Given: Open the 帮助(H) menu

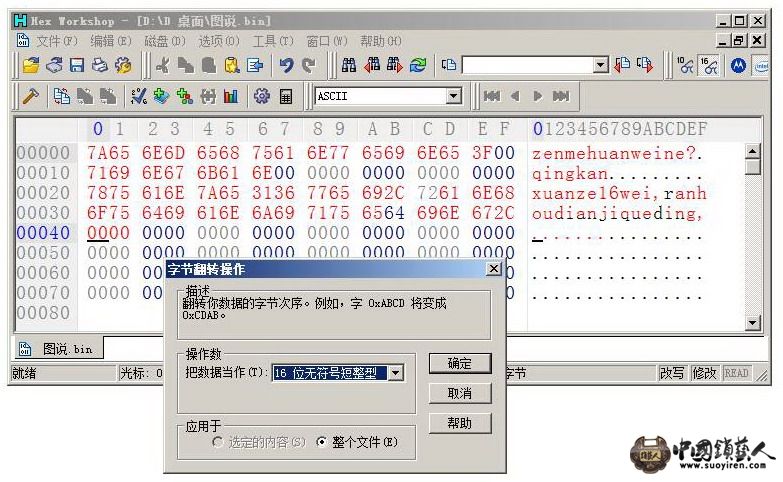Looking at the screenshot, I should tap(381, 41).
